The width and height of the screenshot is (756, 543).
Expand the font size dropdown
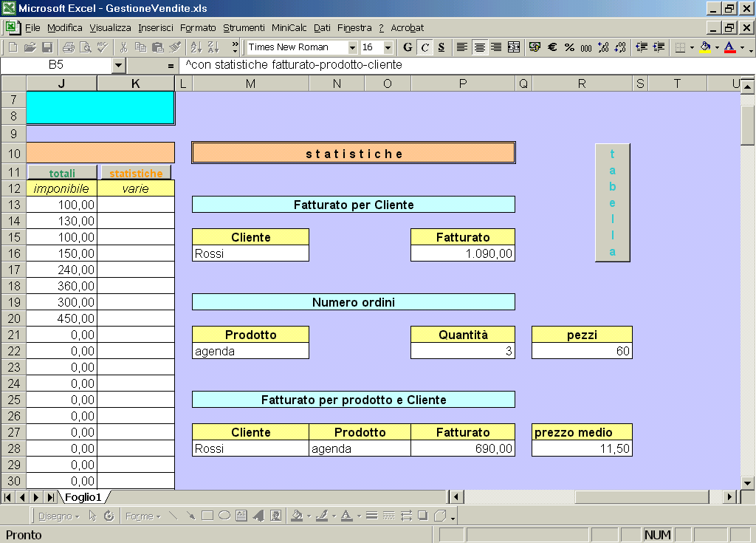388,47
